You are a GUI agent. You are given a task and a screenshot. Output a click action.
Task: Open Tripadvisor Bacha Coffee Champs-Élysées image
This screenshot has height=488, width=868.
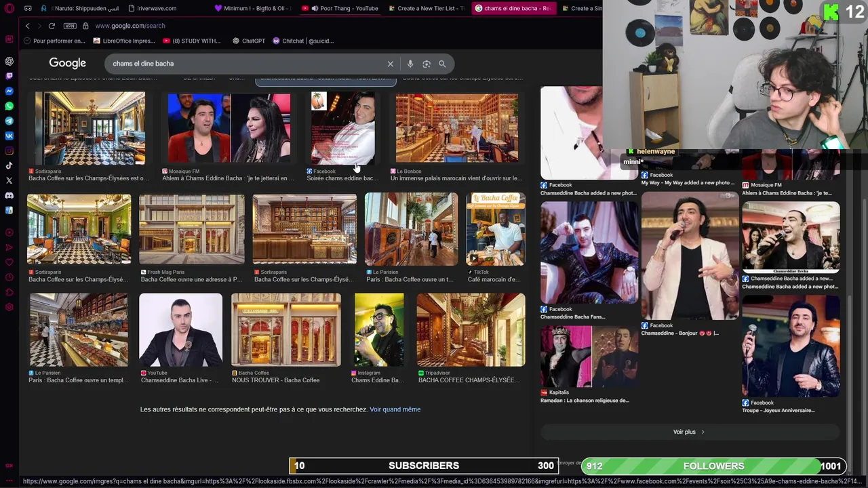coord(471,330)
